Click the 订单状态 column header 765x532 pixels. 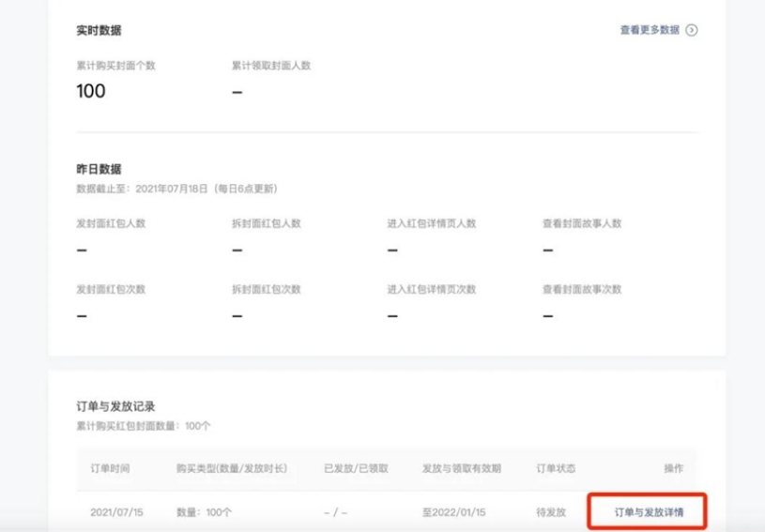pos(557,468)
